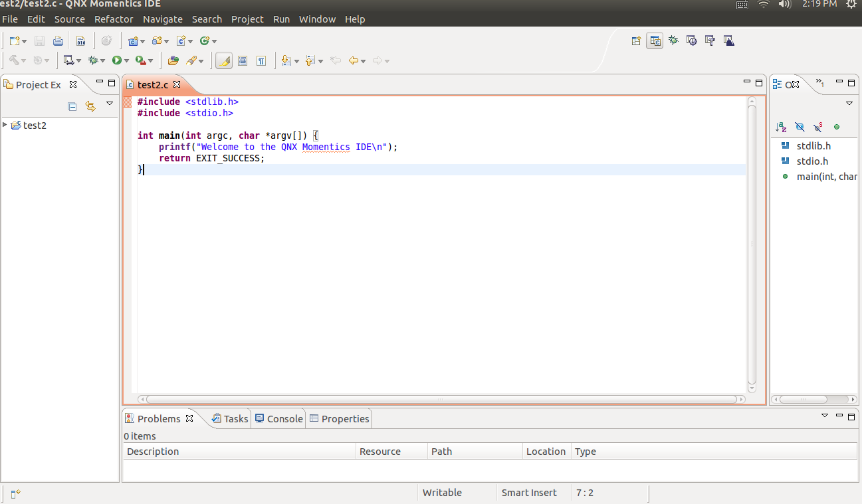
Task: Click the Print icon in toolbar
Action: click(x=58, y=41)
